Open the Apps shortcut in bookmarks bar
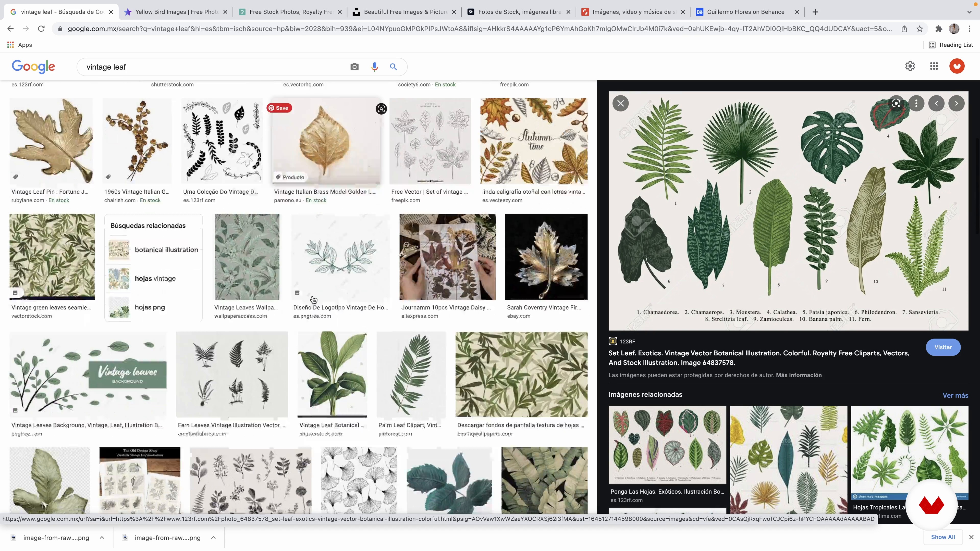 (x=19, y=45)
